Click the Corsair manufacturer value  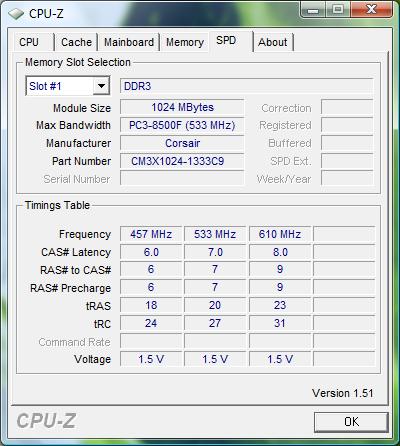point(182,143)
